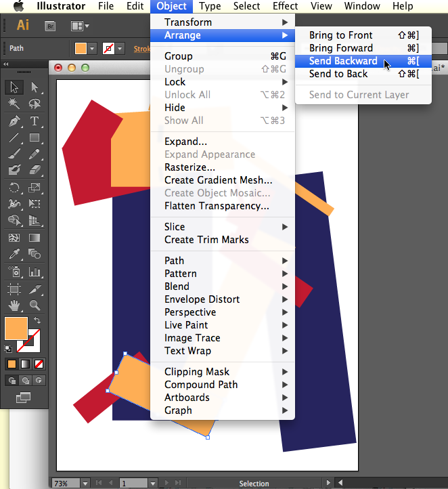Set paint mode to None
The width and height of the screenshot is (448, 489).
click(40, 364)
